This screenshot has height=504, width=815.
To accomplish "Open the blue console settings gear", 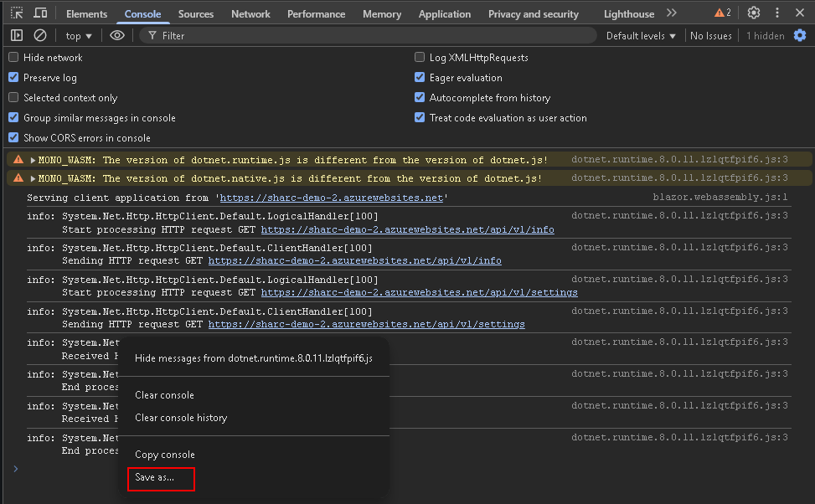I will pos(800,35).
